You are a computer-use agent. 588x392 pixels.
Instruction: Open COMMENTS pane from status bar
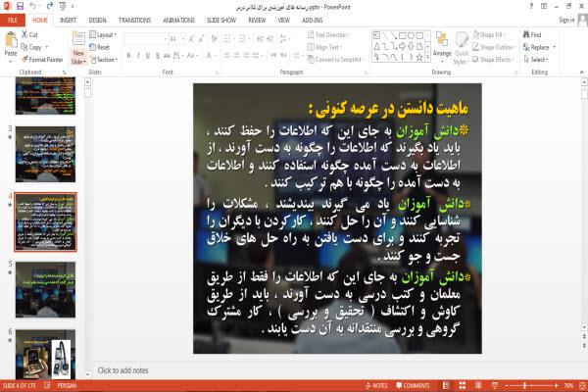(x=413, y=385)
